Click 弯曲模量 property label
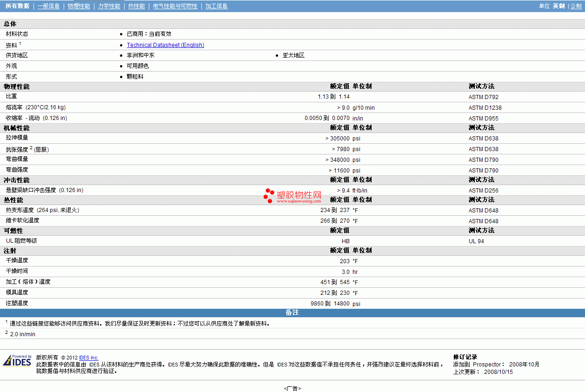The image size is (585, 392). 17,159
